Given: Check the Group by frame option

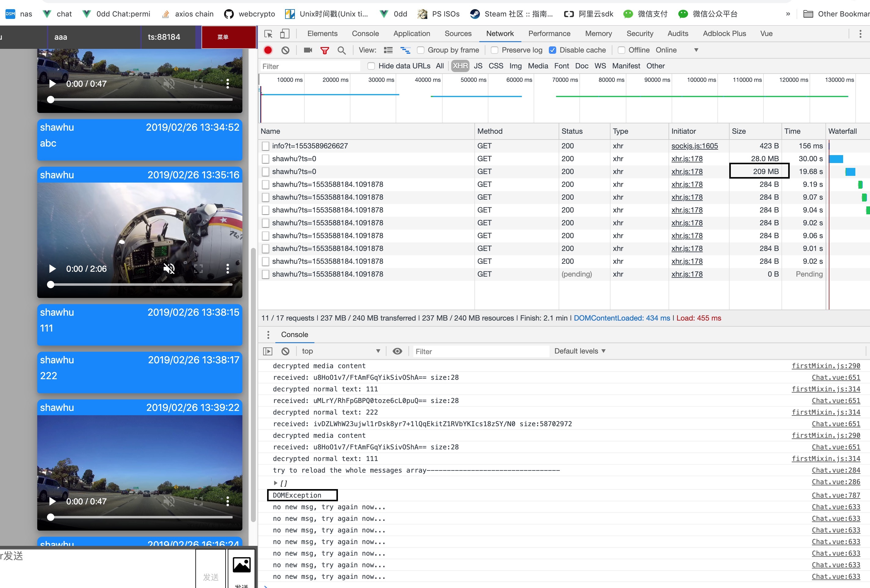Looking at the screenshot, I should [421, 50].
